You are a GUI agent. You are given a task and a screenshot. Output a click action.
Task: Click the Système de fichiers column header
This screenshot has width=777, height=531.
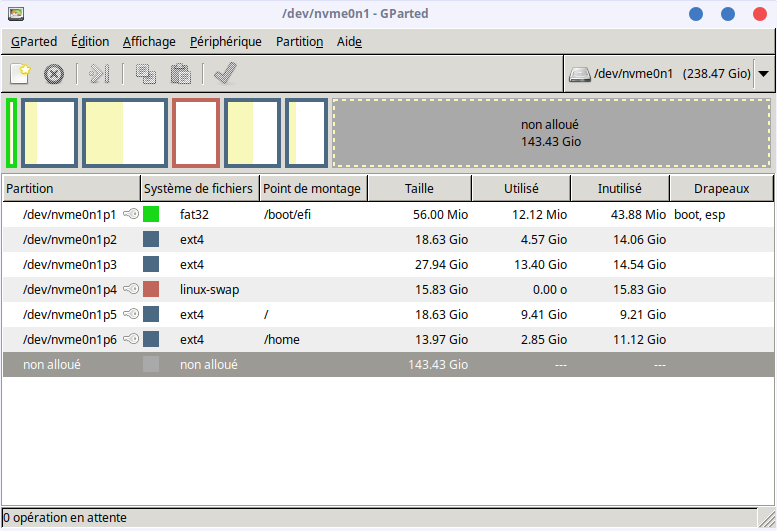[199, 188]
